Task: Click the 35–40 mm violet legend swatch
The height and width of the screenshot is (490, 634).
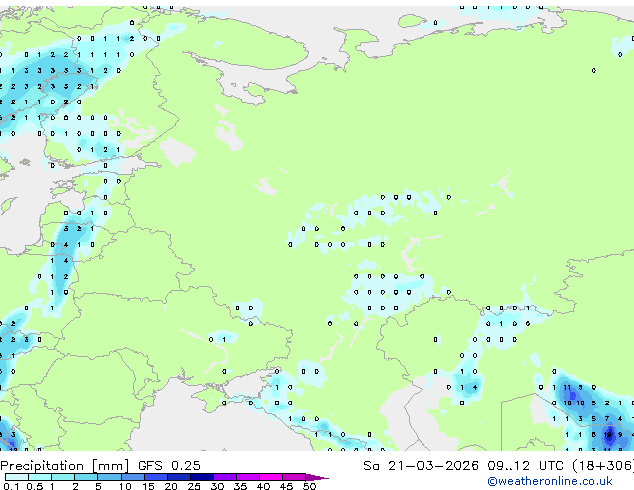Action: [x=248, y=477]
